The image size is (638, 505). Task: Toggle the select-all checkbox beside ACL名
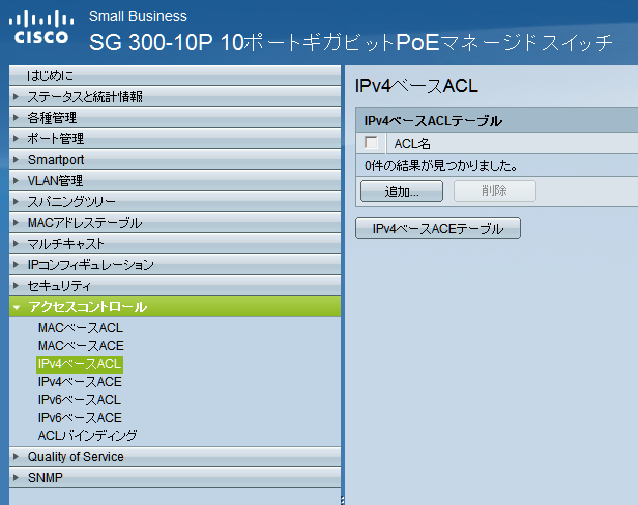click(x=371, y=143)
